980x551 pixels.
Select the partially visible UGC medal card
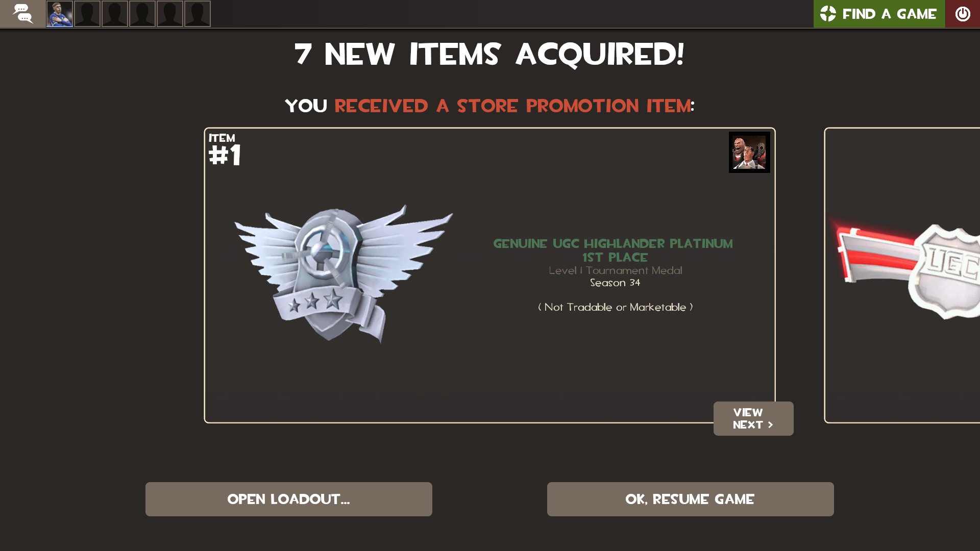[902, 275]
